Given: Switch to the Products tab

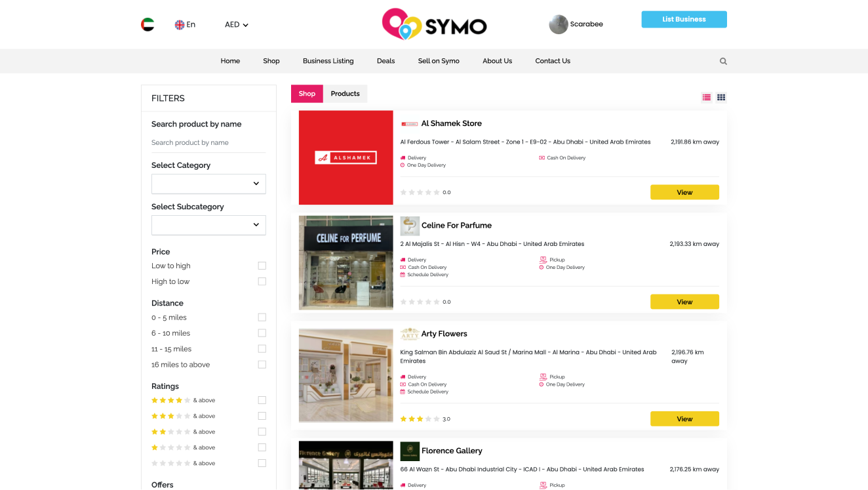Looking at the screenshot, I should click(x=345, y=94).
